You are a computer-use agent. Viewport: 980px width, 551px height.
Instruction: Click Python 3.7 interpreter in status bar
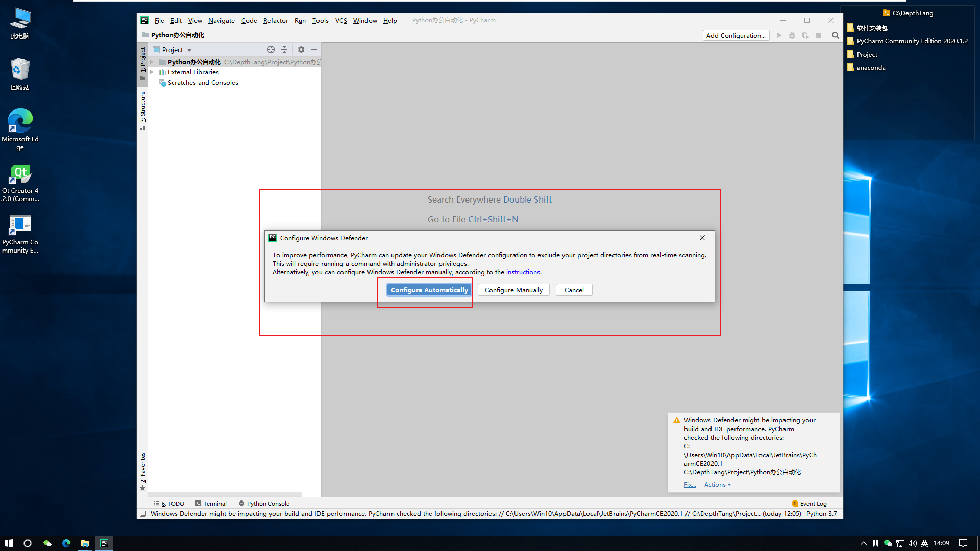[x=821, y=514]
